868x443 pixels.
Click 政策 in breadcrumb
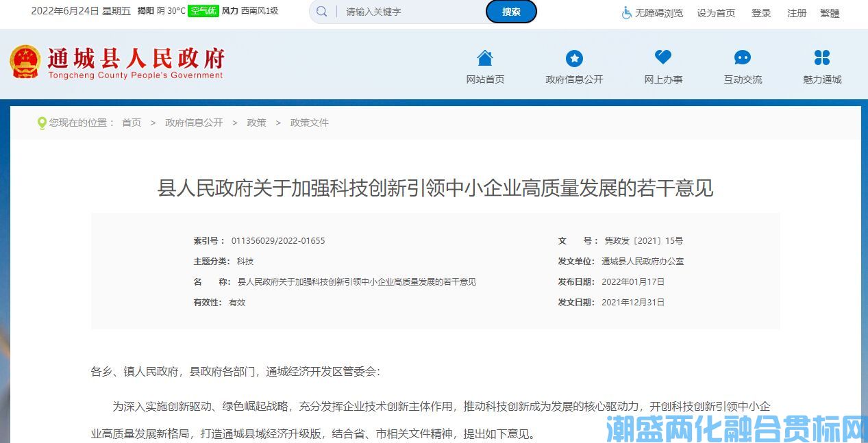256,123
